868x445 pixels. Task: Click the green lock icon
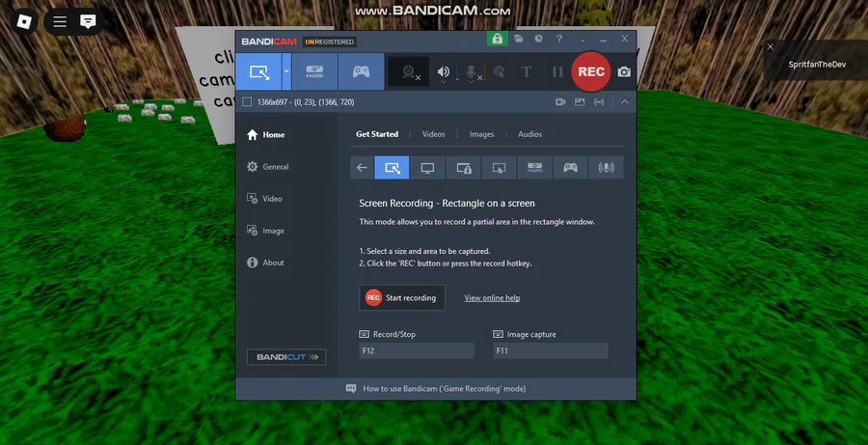(x=497, y=39)
